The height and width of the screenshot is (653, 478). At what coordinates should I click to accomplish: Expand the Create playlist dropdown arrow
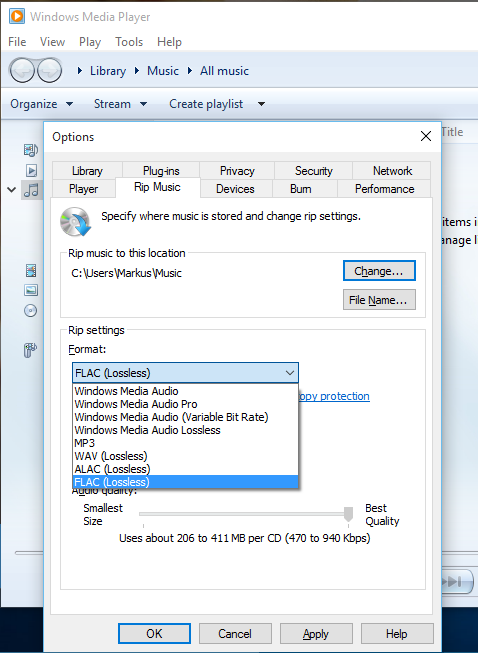261,104
